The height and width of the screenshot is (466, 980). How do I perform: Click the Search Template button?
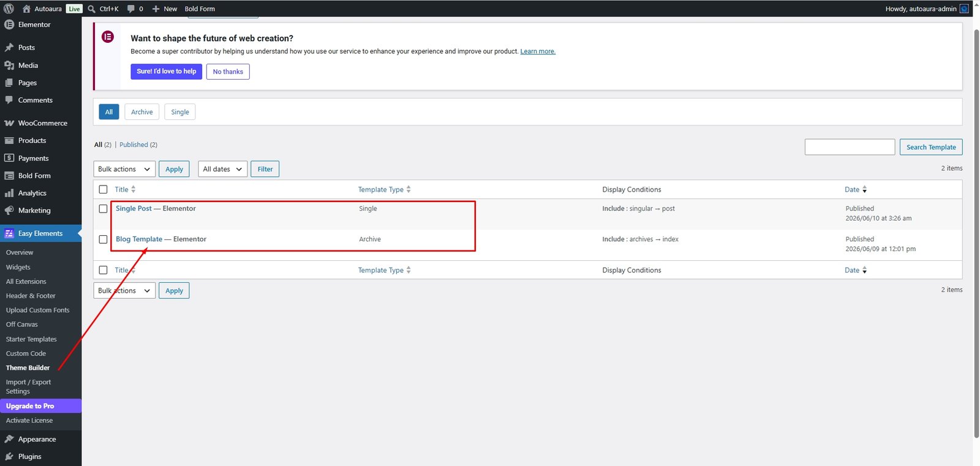pyautogui.click(x=931, y=147)
